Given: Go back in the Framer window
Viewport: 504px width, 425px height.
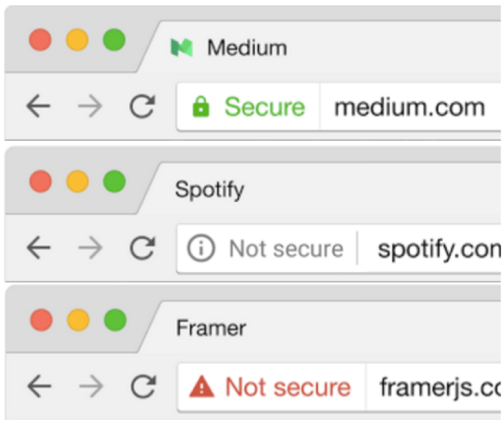Looking at the screenshot, I should pyautogui.click(x=40, y=387).
